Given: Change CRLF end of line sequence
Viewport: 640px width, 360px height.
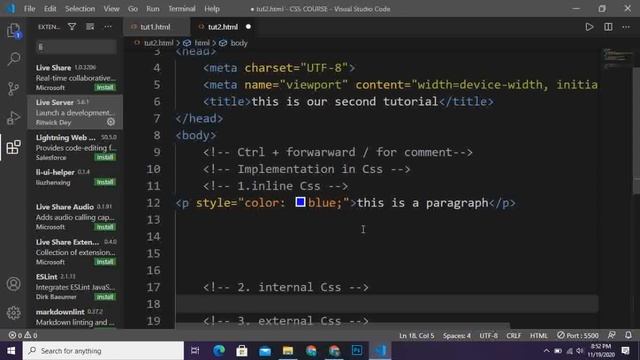Looking at the screenshot, I should pos(513,336).
